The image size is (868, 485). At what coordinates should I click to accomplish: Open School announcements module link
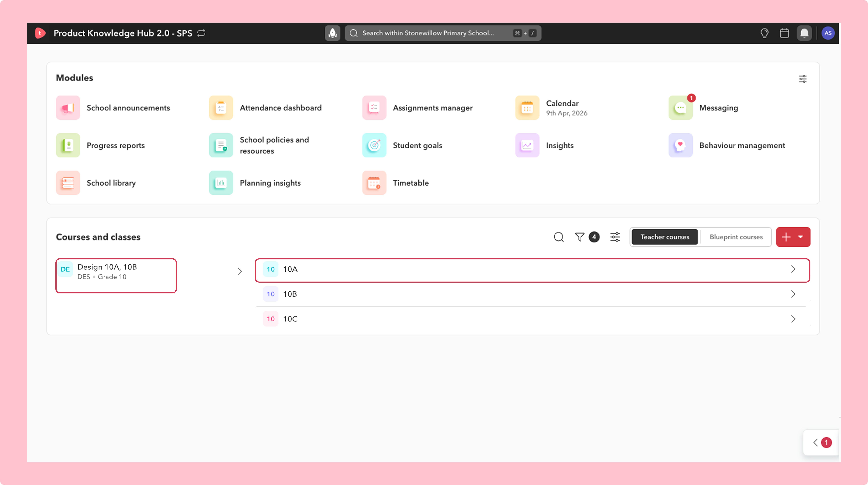pos(128,108)
